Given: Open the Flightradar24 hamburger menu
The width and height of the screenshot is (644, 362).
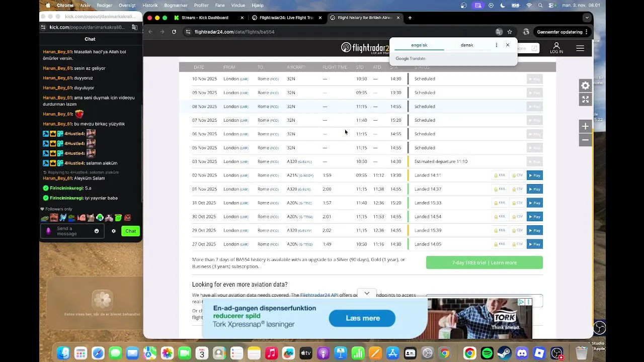Looking at the screenshot, I should click(x=580, y=48).
